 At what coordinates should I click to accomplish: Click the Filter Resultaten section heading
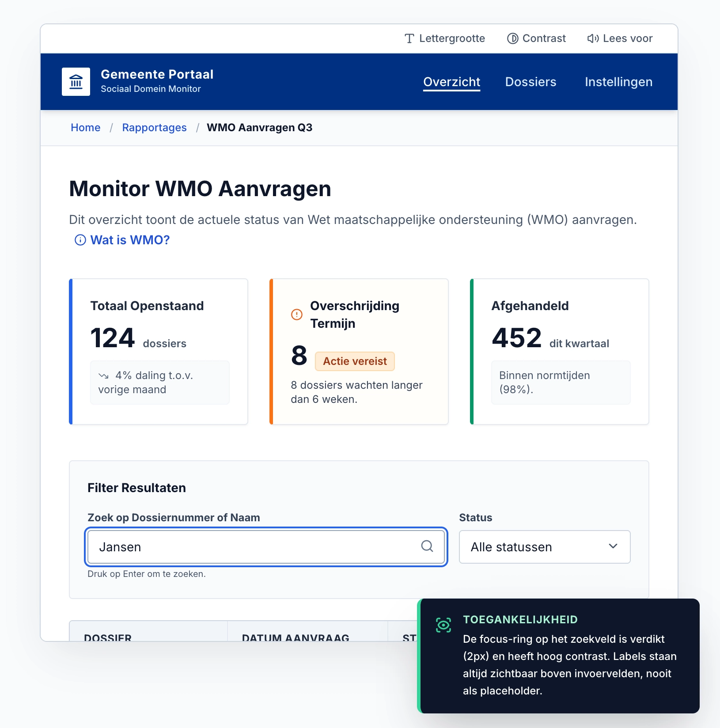(136, 488)
